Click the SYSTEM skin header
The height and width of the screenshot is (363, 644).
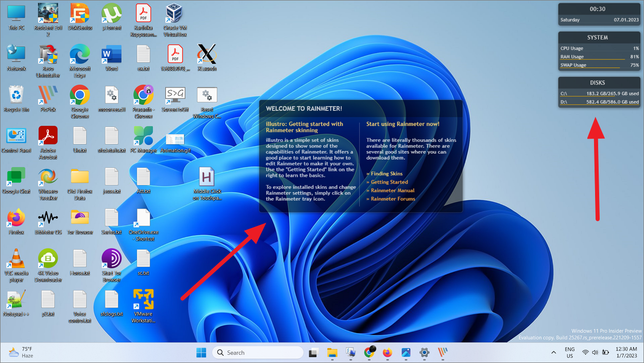tap(598, 38)
